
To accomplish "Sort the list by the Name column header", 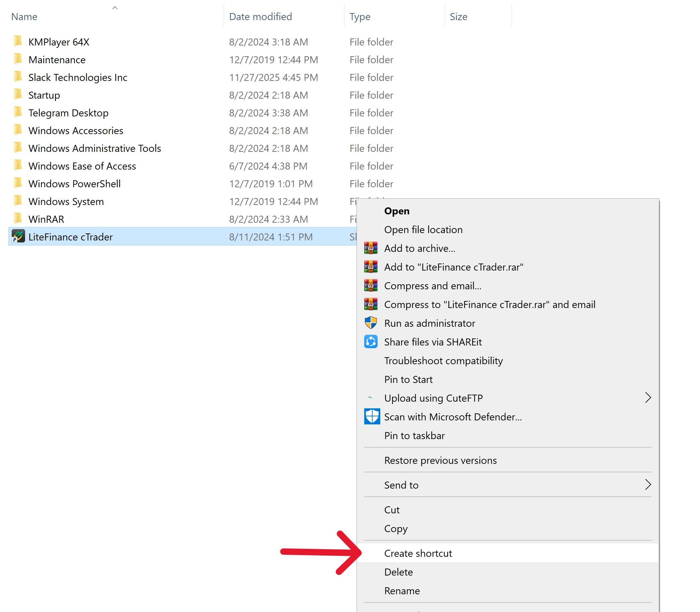I will 24,17.
